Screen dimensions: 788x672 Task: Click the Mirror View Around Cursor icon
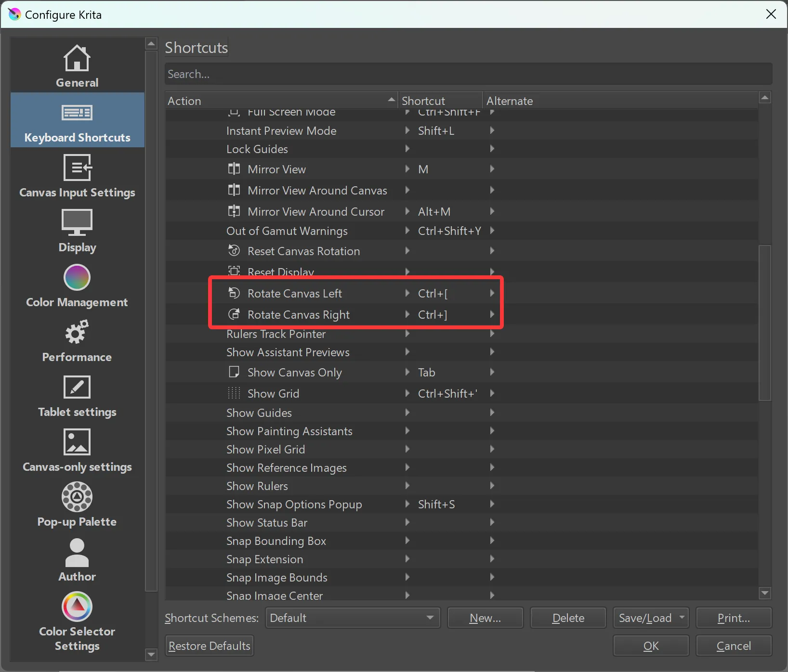[x=234, y=211]
